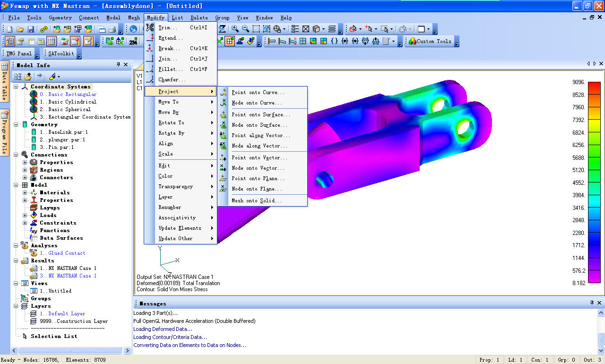Open the Rotate To submenu
This screenshot has height=364, width=605.
pyautogui.click(x=181, y=123)
